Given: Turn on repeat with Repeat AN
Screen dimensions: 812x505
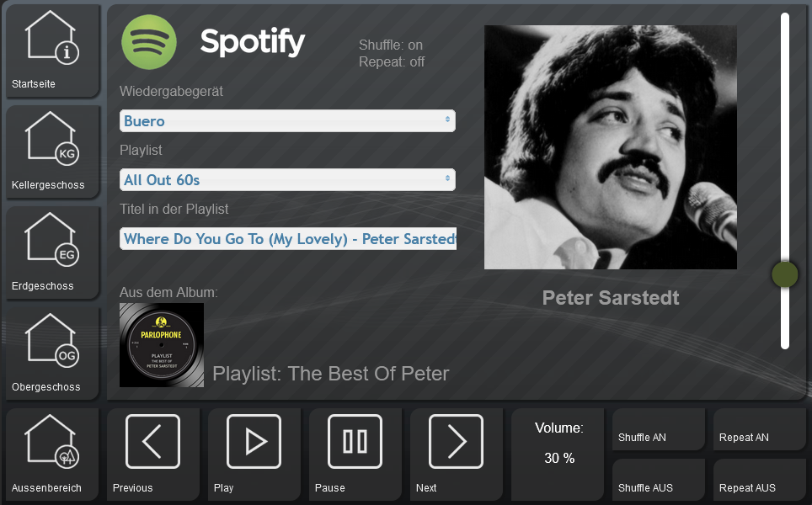Looking at the screenshot, I should point(759,430).
